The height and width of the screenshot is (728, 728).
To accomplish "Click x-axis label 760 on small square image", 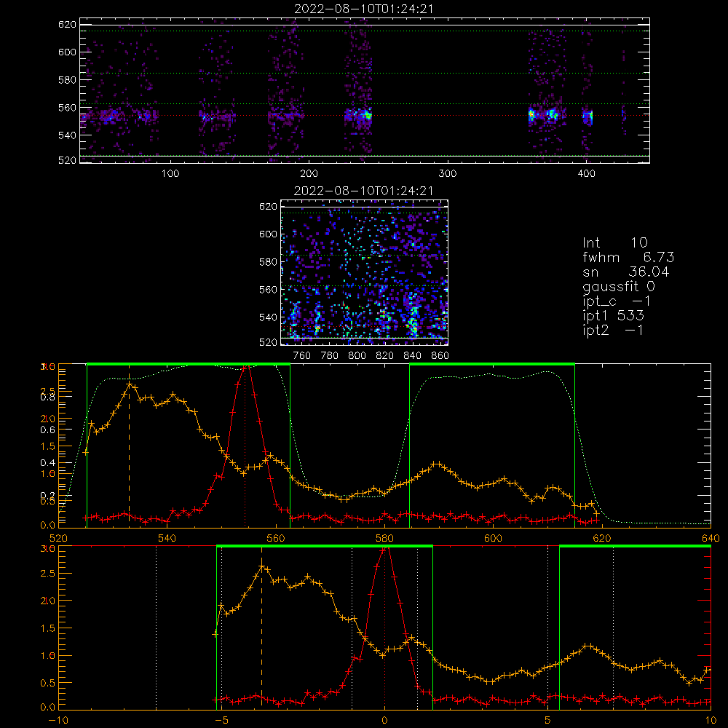I will click(302, 356).
